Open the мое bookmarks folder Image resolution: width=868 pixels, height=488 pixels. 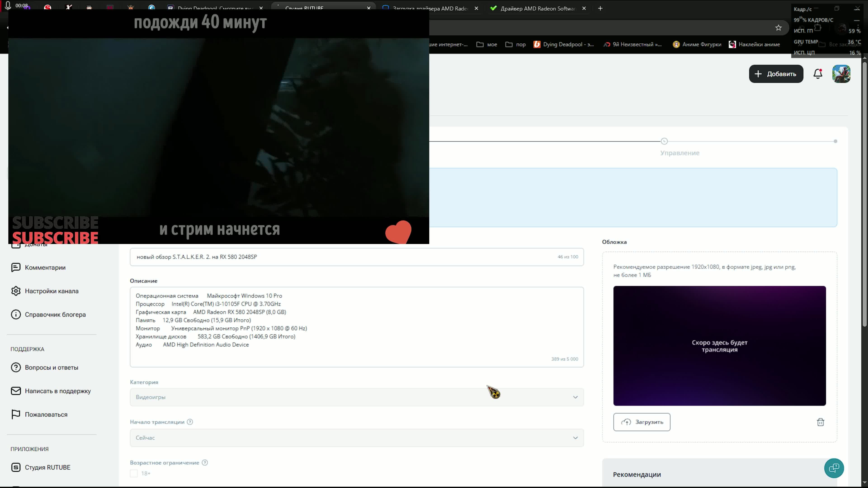487,45
